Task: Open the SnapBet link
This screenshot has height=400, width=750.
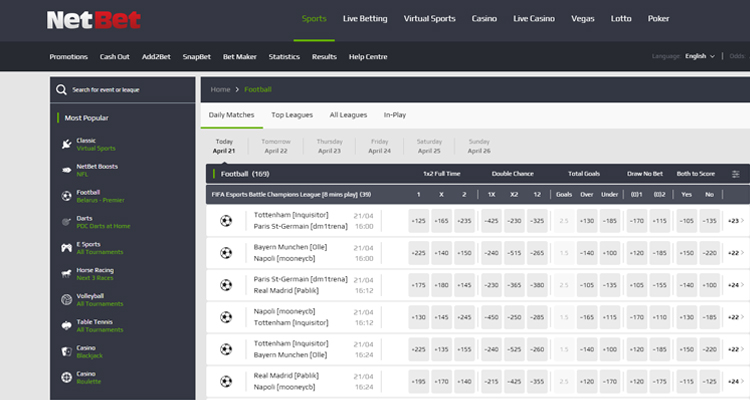Action: pos(197,56)
